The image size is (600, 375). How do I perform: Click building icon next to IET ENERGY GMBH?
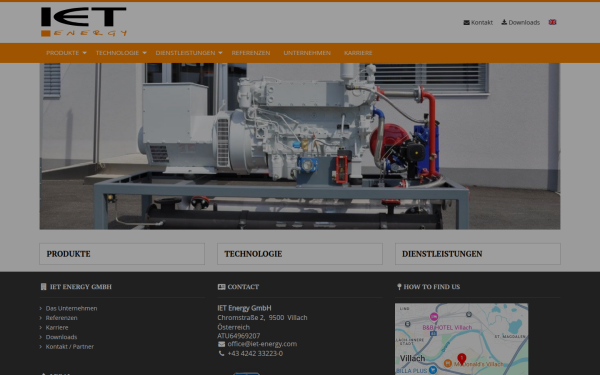(x=43, y=287)
